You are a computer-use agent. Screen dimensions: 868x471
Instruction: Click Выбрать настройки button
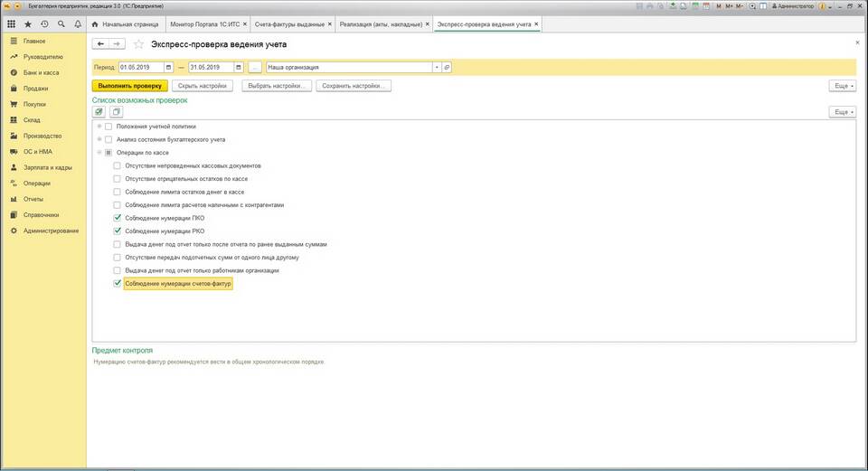[x=277, y=86]
